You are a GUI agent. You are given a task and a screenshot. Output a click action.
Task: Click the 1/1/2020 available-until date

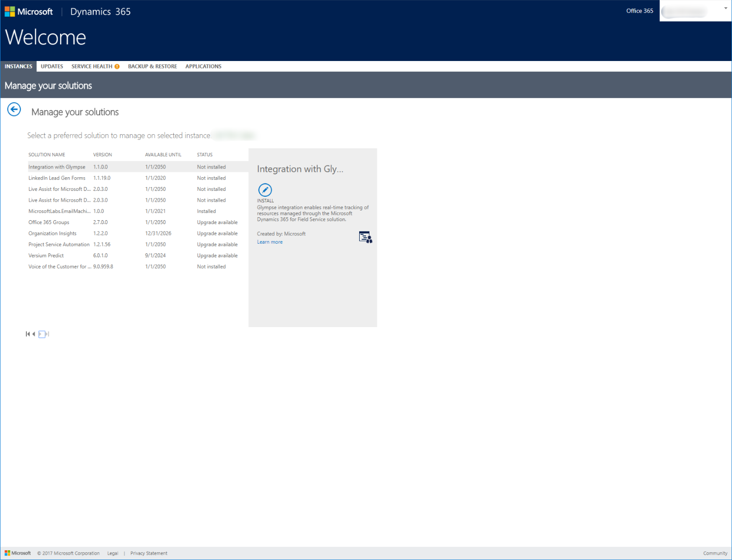pyautogui.click(x=155, y=178)
